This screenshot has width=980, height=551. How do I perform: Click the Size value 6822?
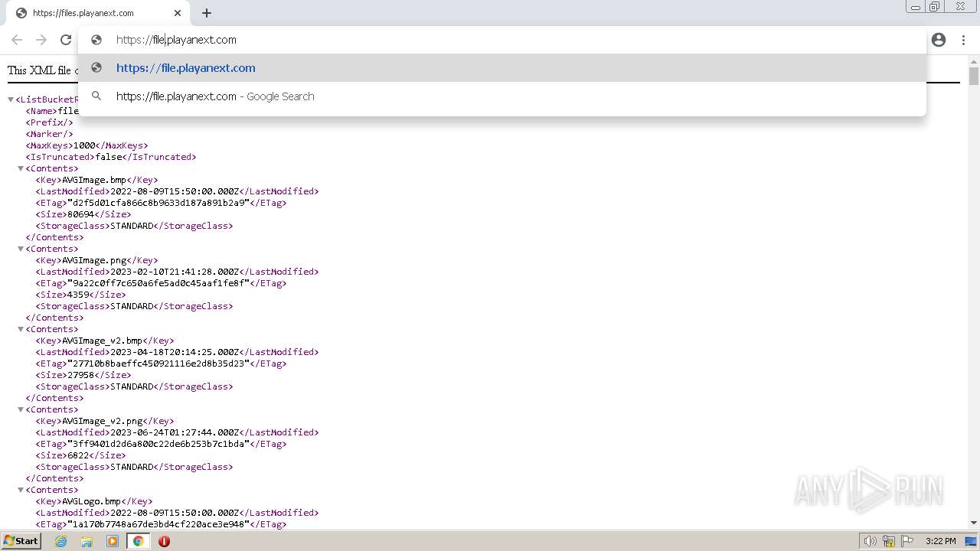(78, 455)
